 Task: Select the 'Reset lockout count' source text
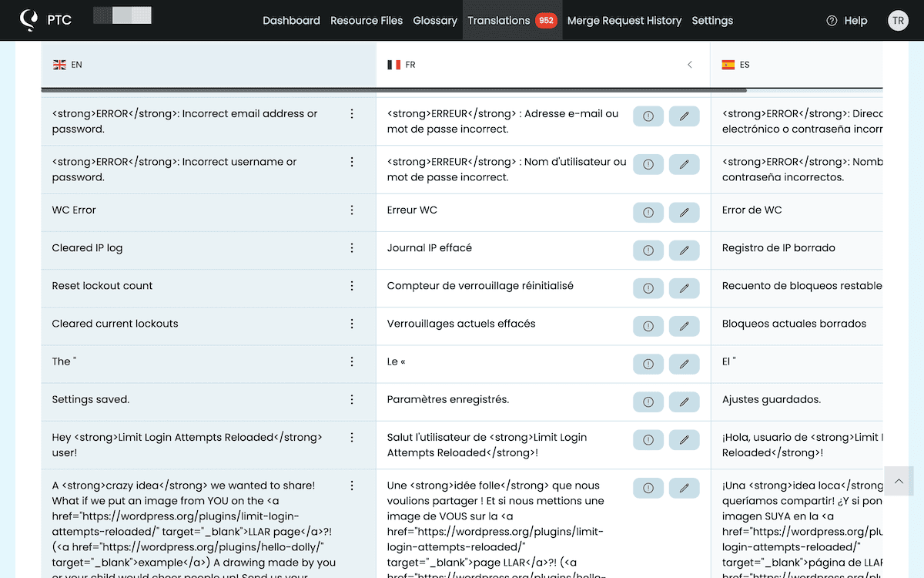coord(102,286)
